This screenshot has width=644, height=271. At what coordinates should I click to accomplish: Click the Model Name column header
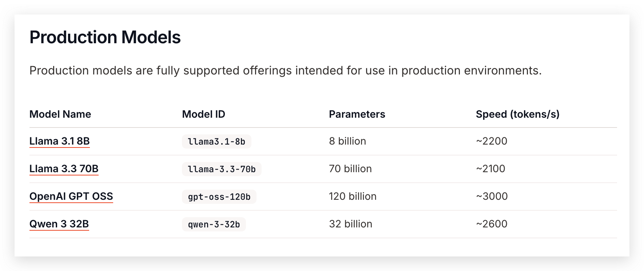(60, 114)
